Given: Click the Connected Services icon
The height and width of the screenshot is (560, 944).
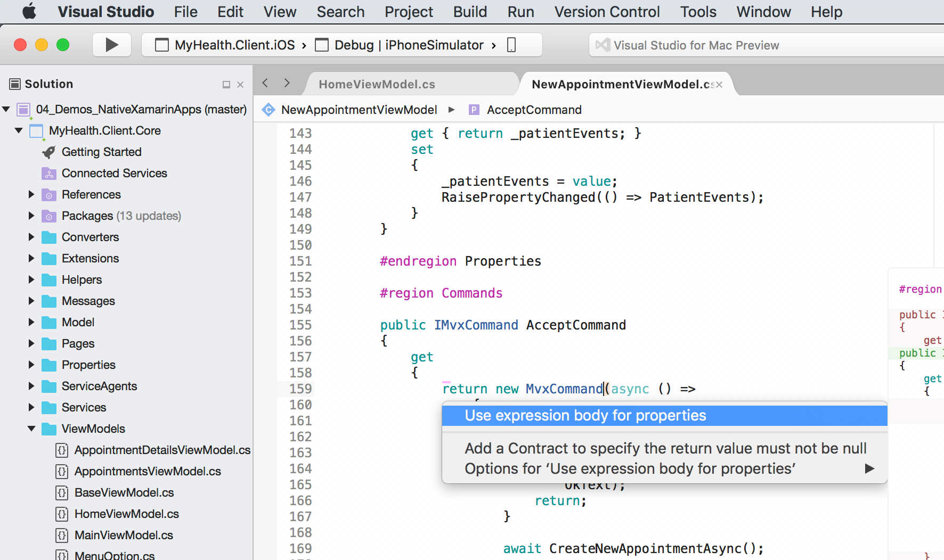Looking at the screenshot, I should click(48, 174).
